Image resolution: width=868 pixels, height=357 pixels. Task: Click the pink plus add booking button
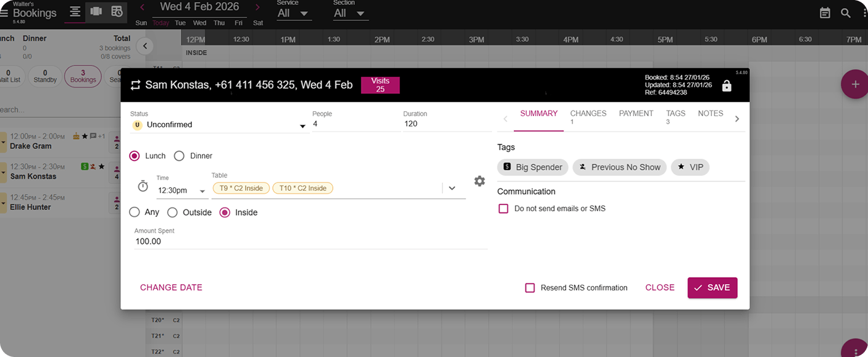pyautogui.click(x=854, y=85)
